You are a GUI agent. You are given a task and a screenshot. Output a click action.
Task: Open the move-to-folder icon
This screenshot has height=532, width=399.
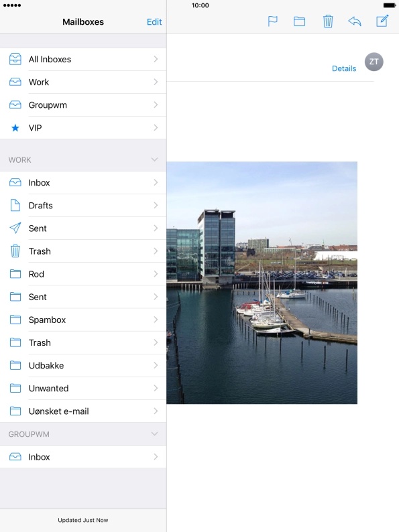click(299, 21)
